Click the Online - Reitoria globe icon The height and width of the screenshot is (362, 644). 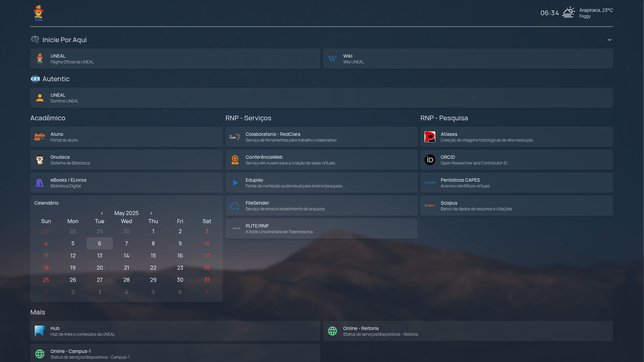coord(332,331)
